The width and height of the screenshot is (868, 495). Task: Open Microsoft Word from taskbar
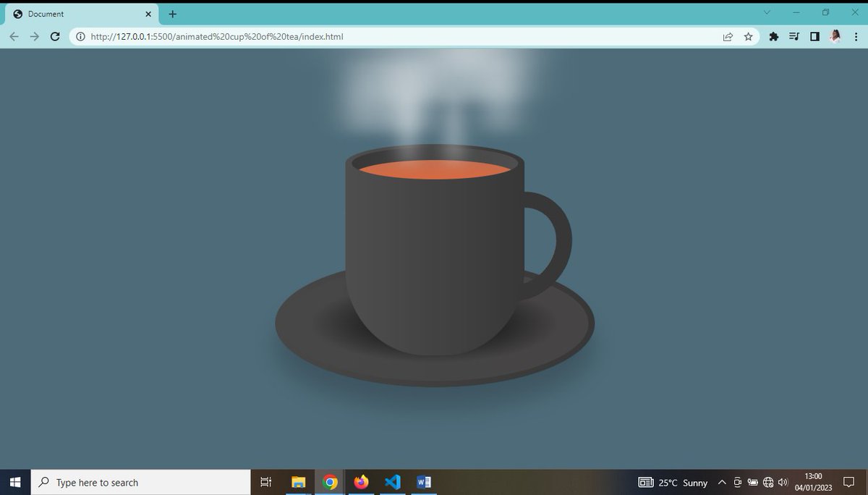pyautogui.click(x=423, y=482)
